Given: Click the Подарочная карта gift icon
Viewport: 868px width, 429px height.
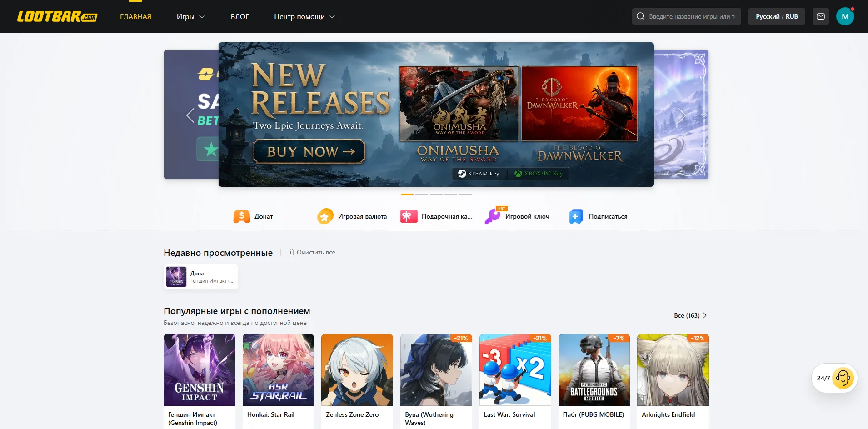Looking at the screenshot, I should pos(409,216).
